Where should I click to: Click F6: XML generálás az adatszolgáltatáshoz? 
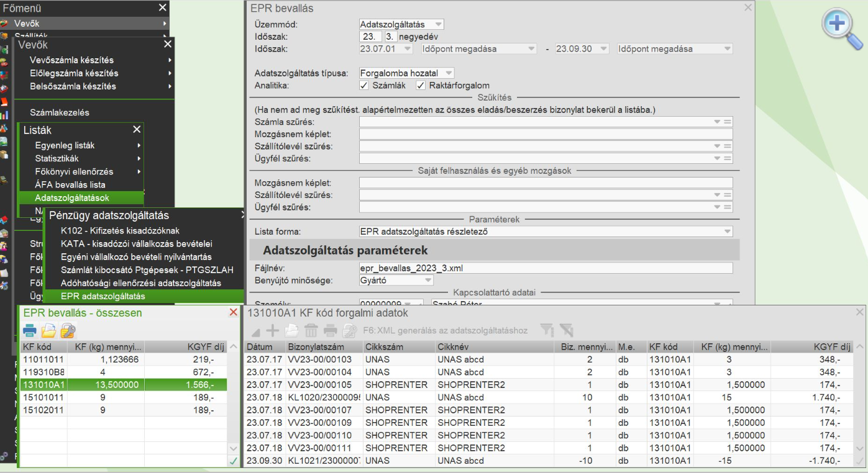pos(445,331)
